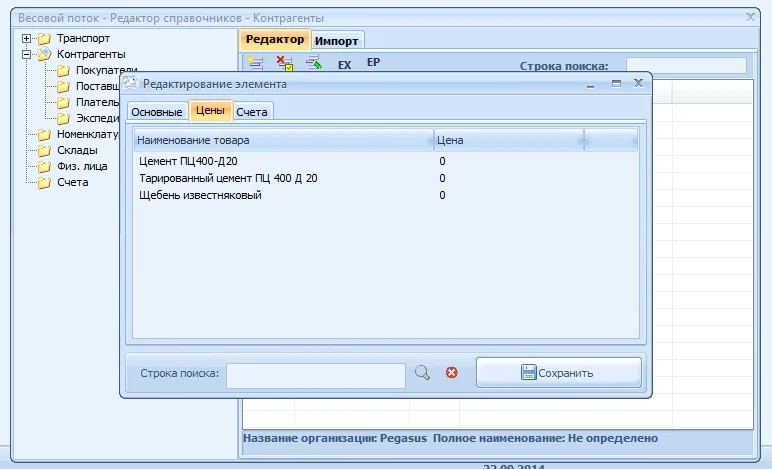Click the magnifier search icon in dialog
The width and height of the screenshot is (772, 469).
point(422,373)
